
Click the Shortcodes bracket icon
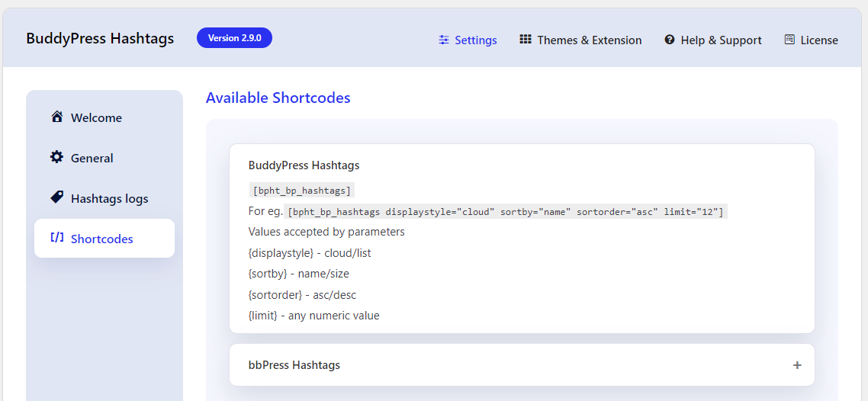(x=56, y=238)
